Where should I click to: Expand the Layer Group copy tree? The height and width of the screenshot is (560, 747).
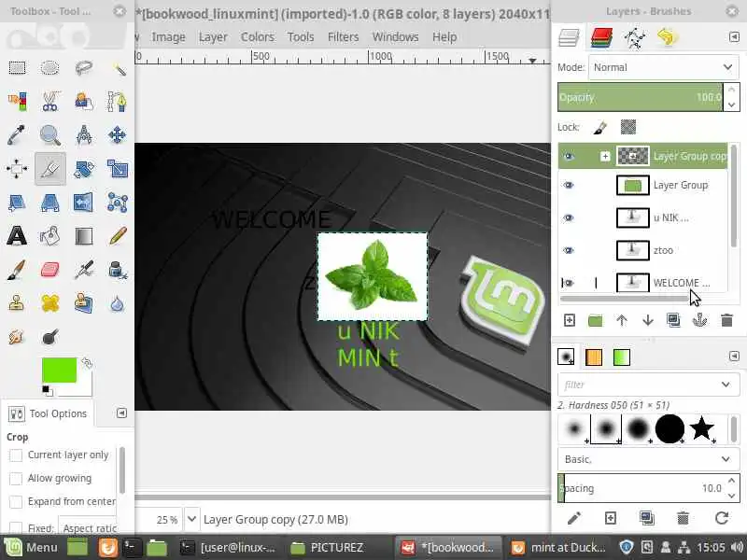[605, 156]
